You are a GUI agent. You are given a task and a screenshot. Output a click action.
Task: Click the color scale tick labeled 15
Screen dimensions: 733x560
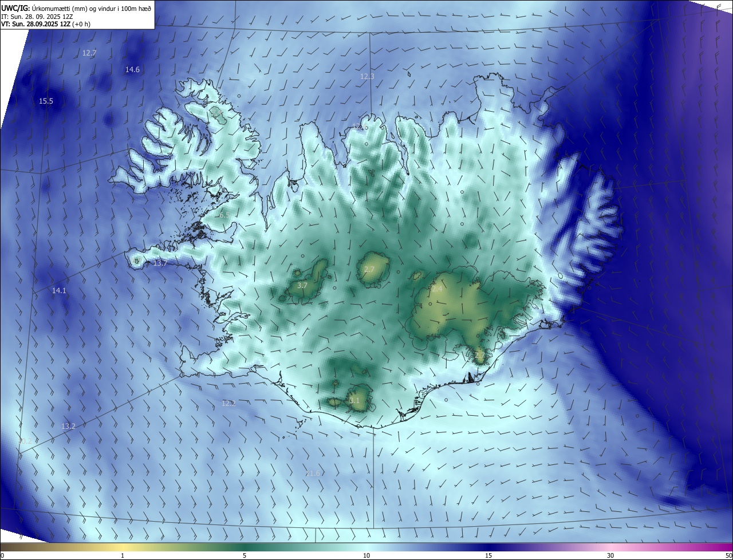(x=488, y=555)
